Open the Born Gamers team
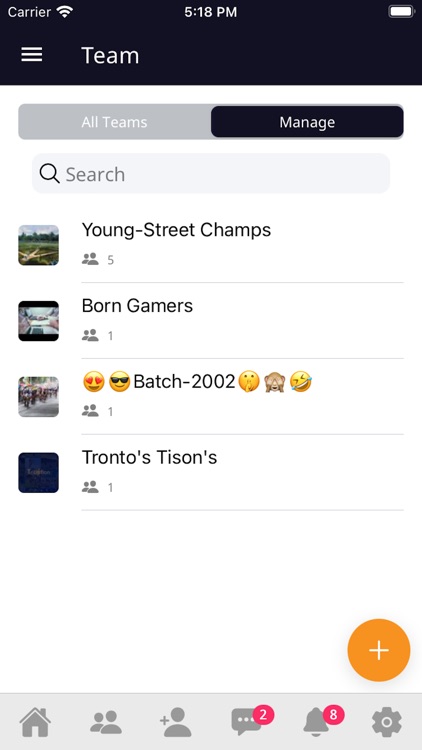The width and height of the screenshot is (422, 750). [x=211, y=320]
